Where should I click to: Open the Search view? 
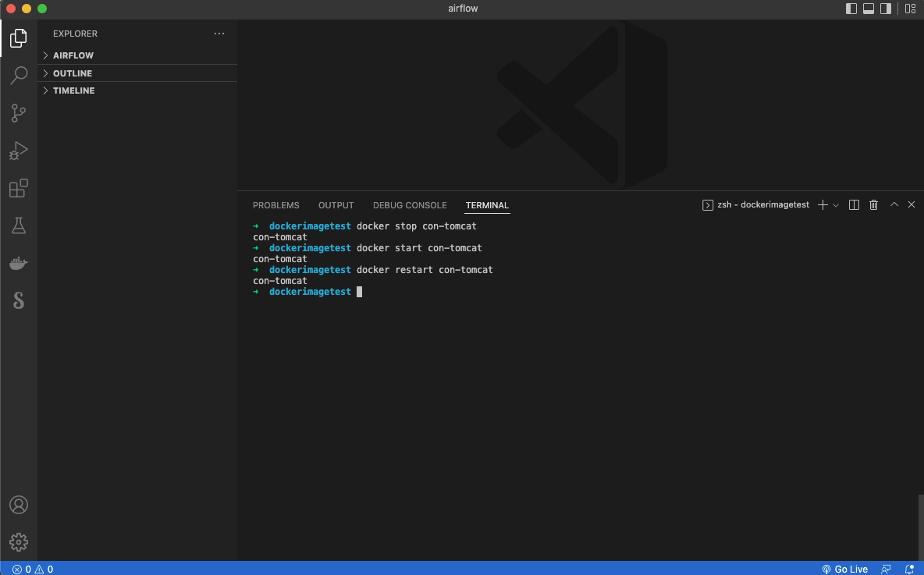[18, 76]
